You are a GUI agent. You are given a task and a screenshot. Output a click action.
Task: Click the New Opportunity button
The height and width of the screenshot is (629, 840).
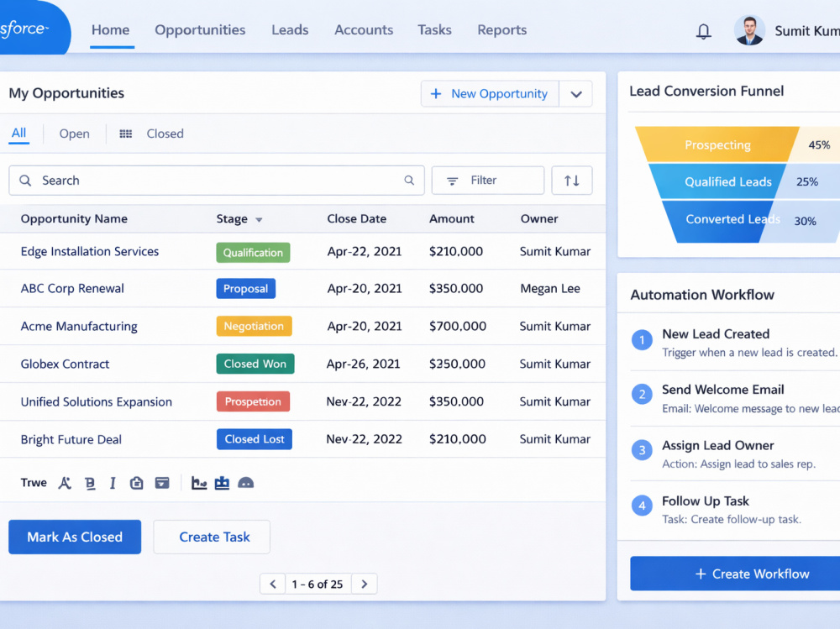491,94
